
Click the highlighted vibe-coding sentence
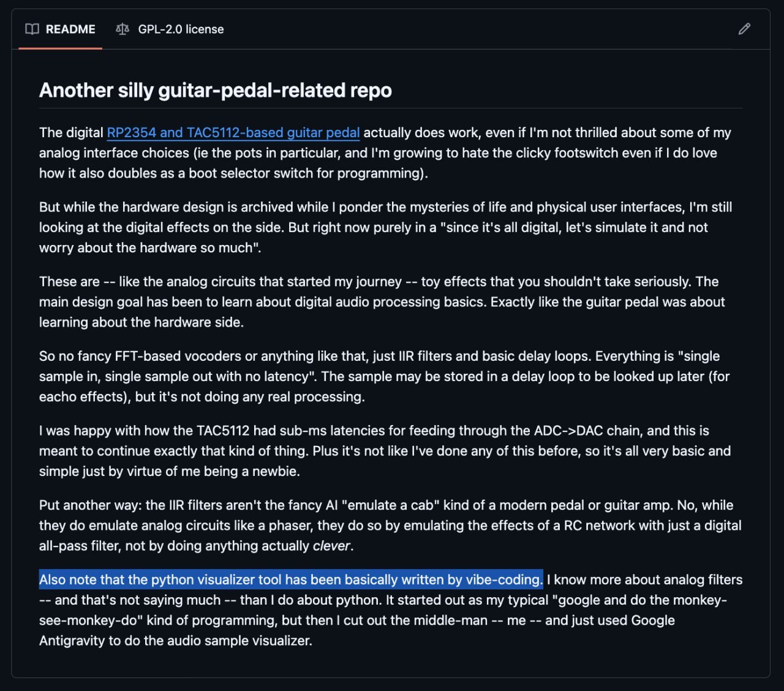291,580
